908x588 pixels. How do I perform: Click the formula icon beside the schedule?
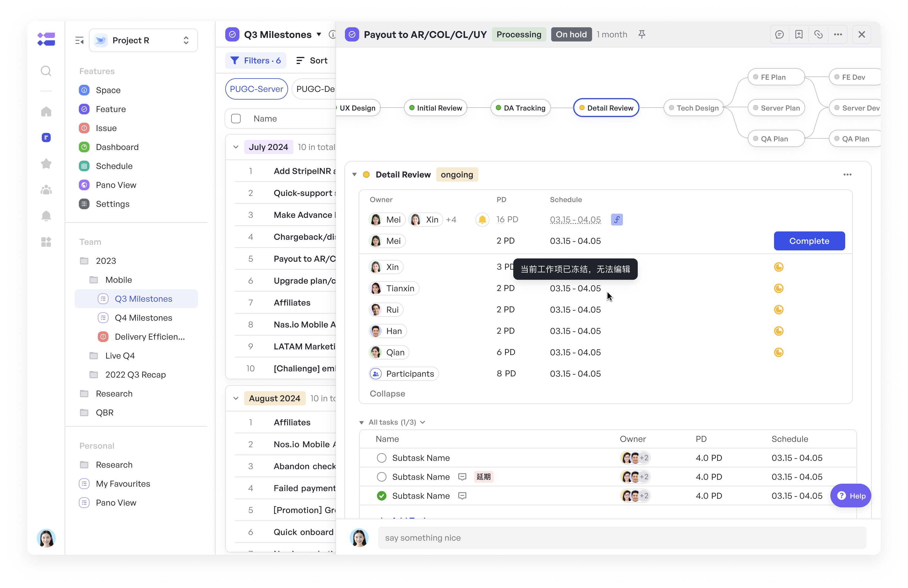616,220
